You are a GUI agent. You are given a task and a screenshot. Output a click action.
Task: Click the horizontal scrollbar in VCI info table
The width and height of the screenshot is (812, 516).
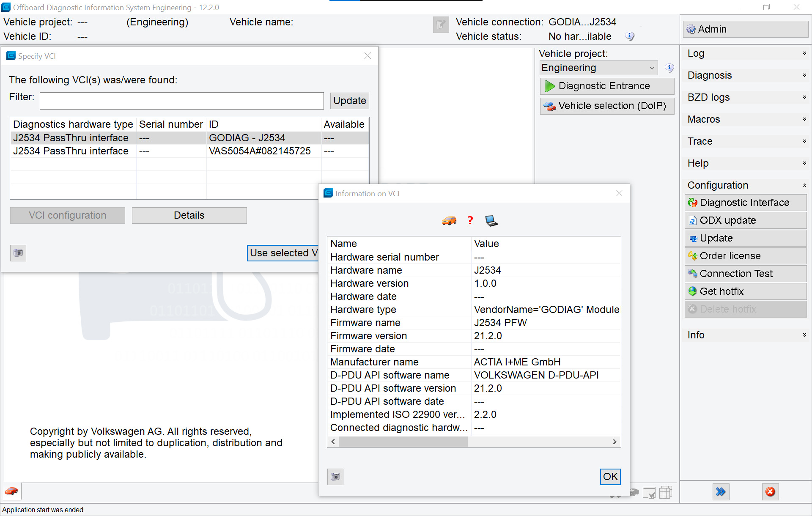point(403,442)
